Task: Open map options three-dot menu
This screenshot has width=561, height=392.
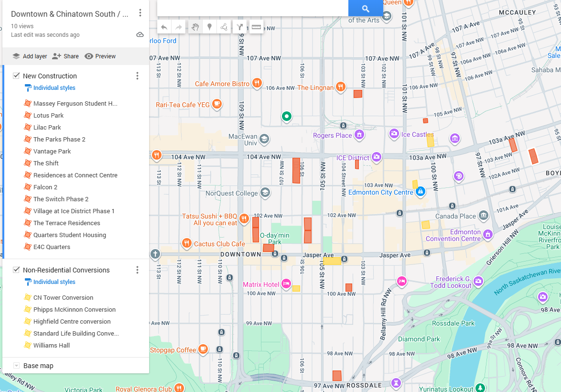Action: click(140, 13)
